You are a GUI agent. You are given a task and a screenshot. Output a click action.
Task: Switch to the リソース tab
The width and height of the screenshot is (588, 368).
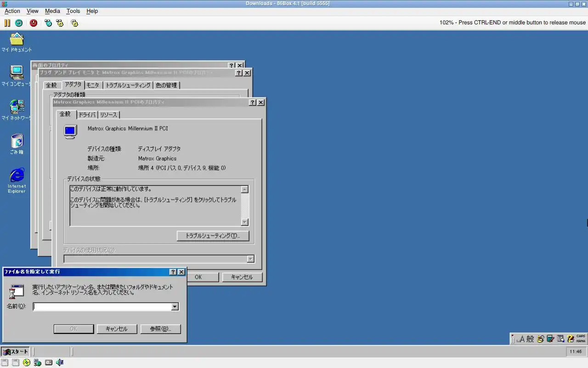109,115
